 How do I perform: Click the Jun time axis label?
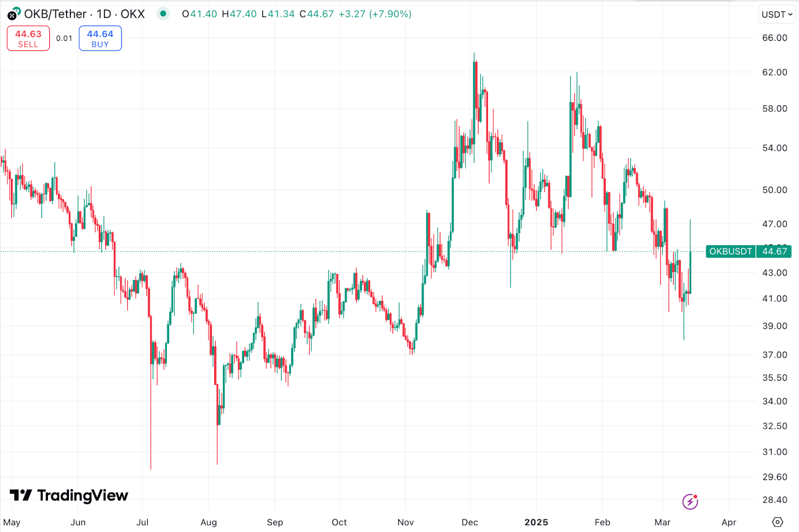(x=78, y=523)
